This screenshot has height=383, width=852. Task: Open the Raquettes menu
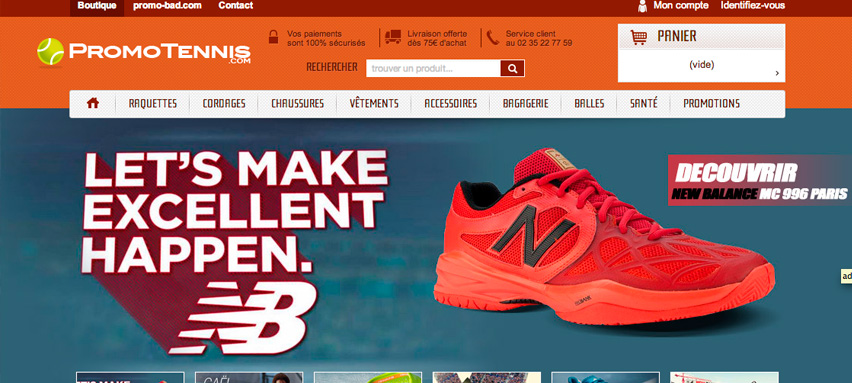153,103
